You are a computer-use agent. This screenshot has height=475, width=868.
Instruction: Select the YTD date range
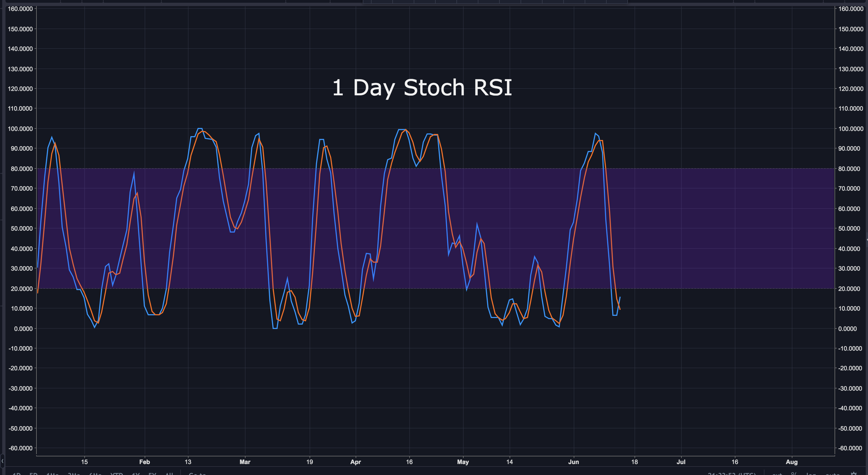click(117, 474)
